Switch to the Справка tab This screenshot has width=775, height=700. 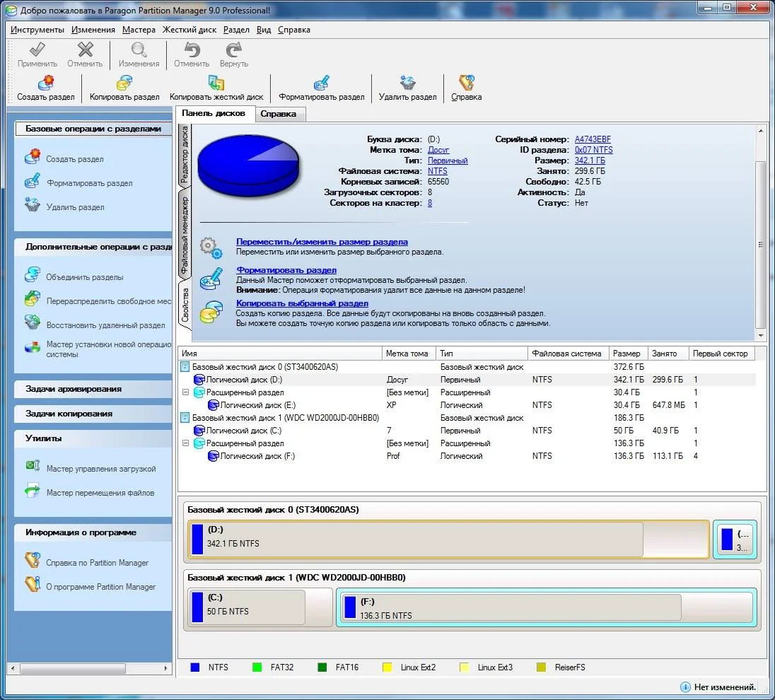coord(278,114)
